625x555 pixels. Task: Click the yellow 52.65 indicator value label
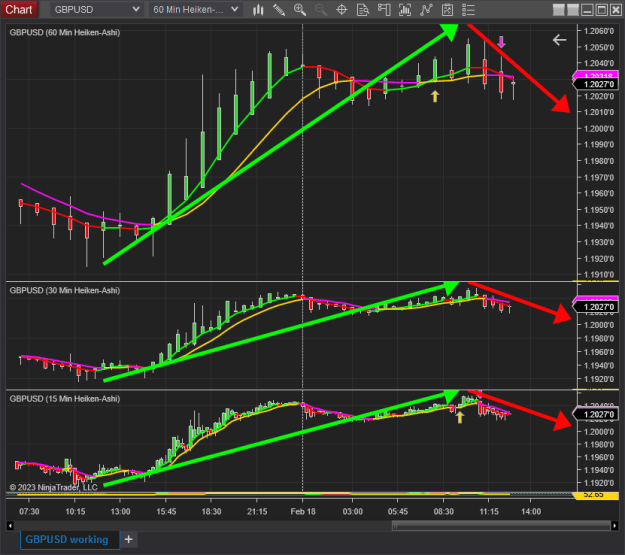click(x=596, y=495)
